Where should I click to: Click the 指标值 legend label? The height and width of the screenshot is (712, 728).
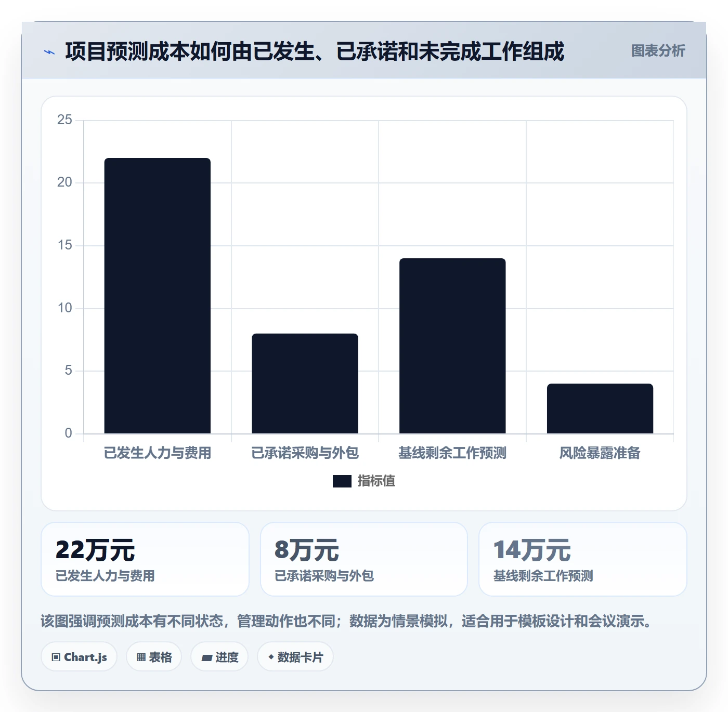point(376,481)
